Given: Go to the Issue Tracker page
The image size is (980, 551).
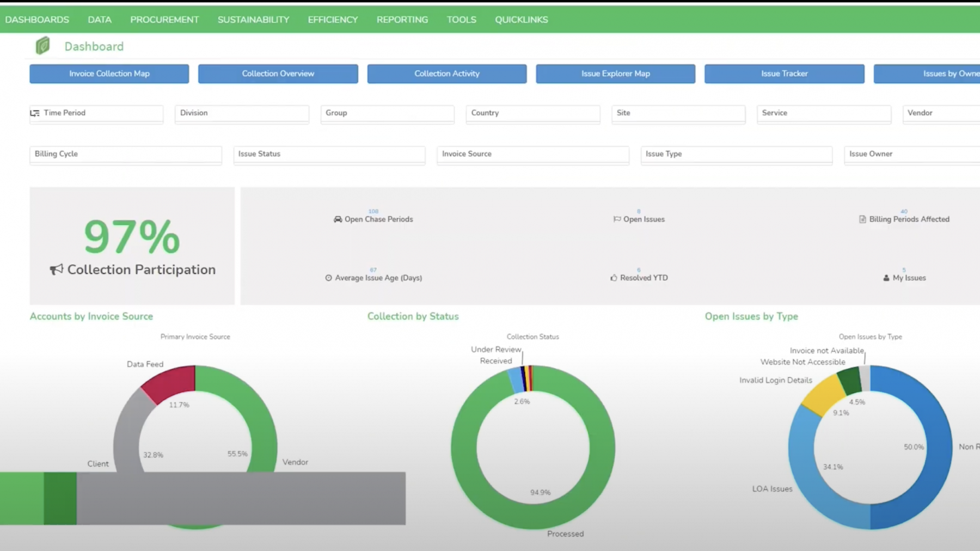Looking at the screenshot, I should pyautogui.click(x=784, y=74).
